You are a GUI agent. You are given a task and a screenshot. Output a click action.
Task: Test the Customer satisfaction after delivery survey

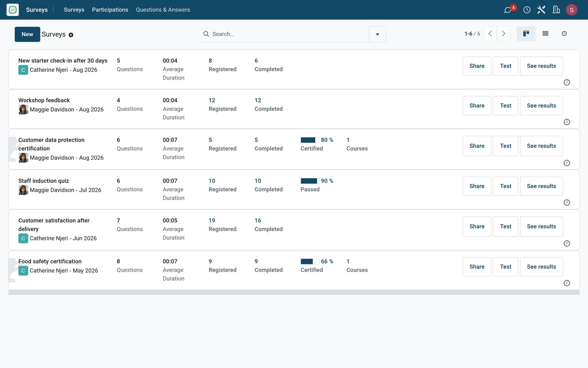[x=505, y=227]
